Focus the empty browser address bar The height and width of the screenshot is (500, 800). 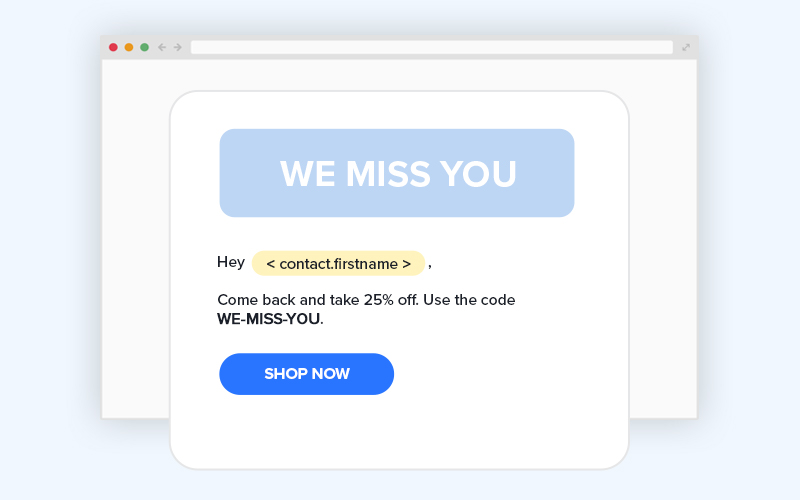click(x=432, y=47)
